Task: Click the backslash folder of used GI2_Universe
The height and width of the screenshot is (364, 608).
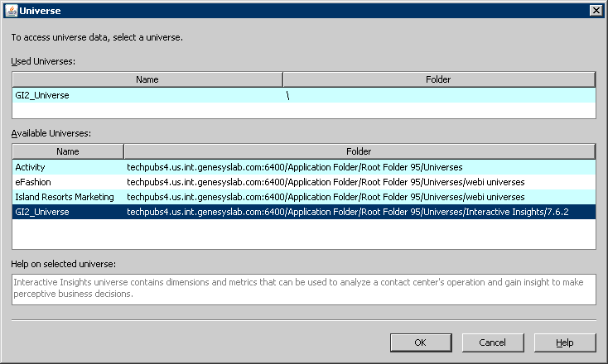Action: tap(287, 95)
